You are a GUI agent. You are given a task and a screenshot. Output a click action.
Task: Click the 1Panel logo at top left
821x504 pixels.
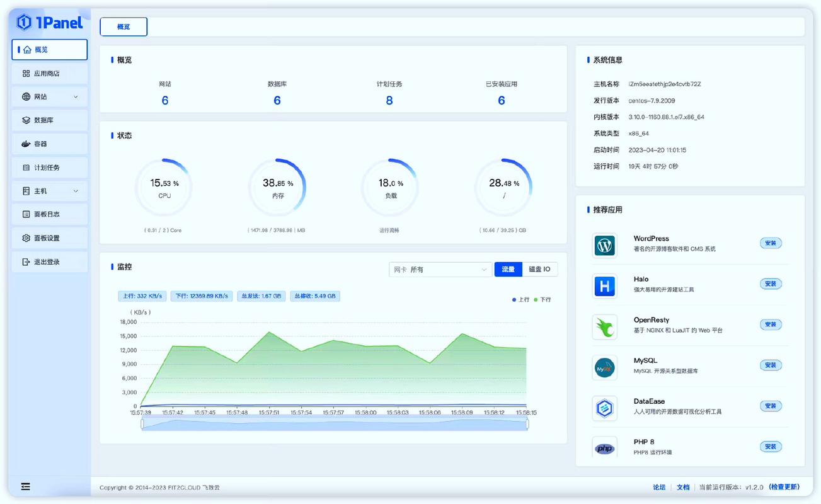pos(49,23)
